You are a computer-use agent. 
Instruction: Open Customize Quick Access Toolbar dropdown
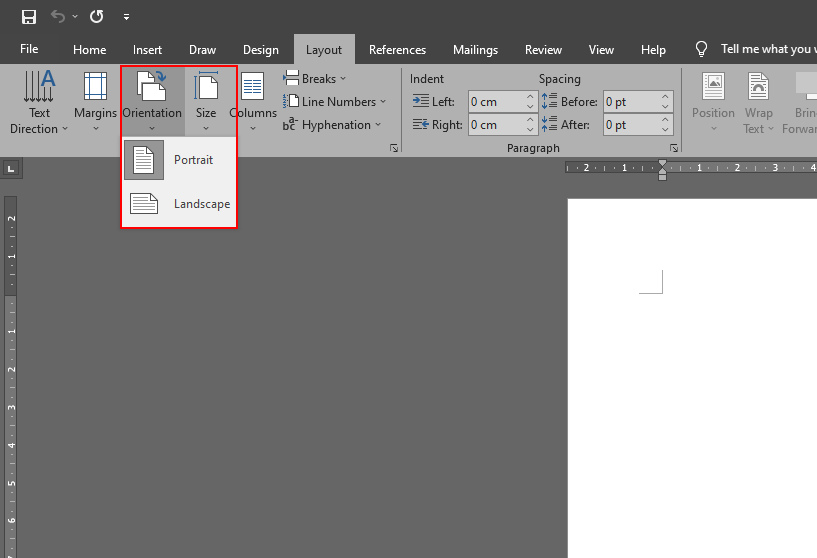click(126, 17)
